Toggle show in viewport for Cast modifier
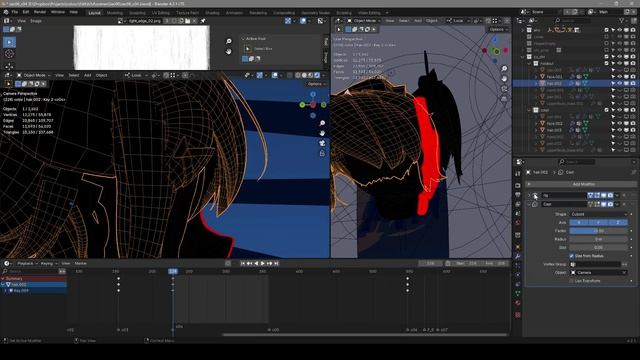 point(603,204)
